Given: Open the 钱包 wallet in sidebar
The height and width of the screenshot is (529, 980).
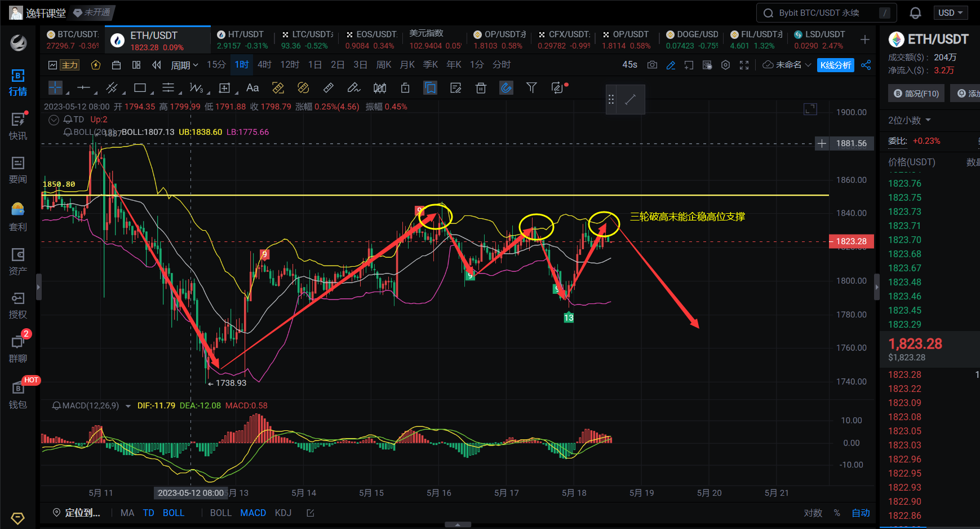Looking at the screenshot, I should tap(18, 395).
